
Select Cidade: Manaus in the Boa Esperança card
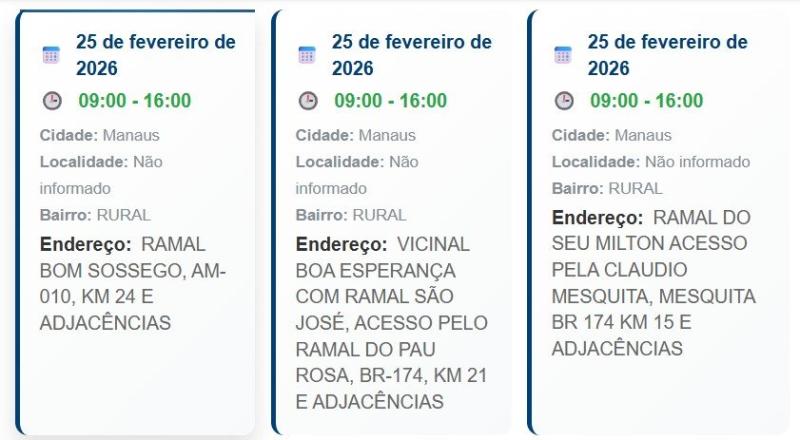[x=356, y=135]
